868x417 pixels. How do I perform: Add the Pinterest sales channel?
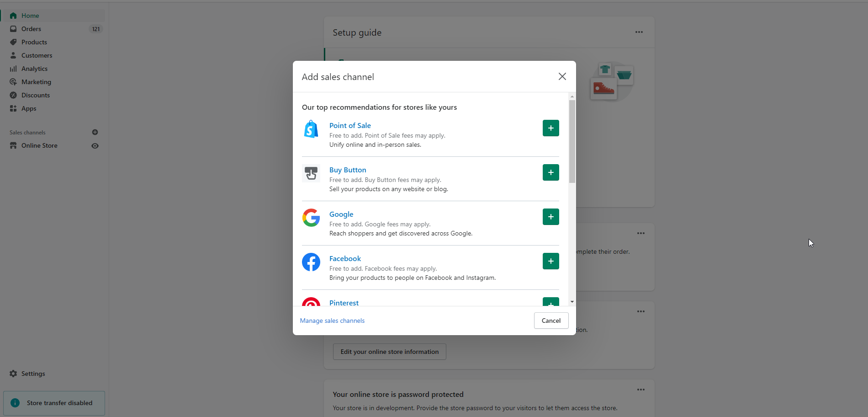pos(550,302)
